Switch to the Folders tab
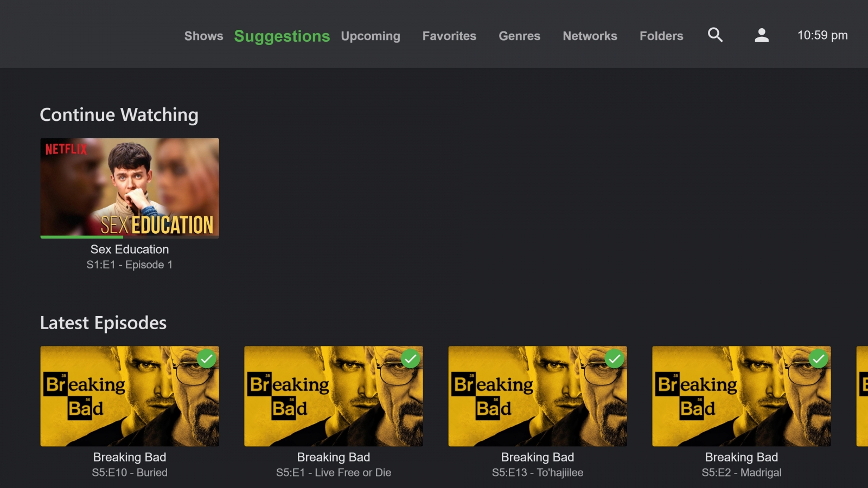Viewport: 868px width, 488px height. pos(661,36)
